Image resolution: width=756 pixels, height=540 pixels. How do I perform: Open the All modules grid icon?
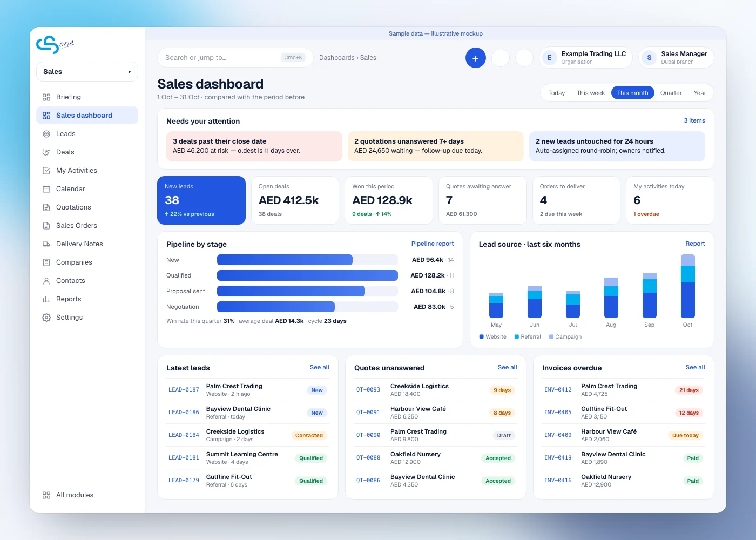pyautogui.click(x=46, y=495)
